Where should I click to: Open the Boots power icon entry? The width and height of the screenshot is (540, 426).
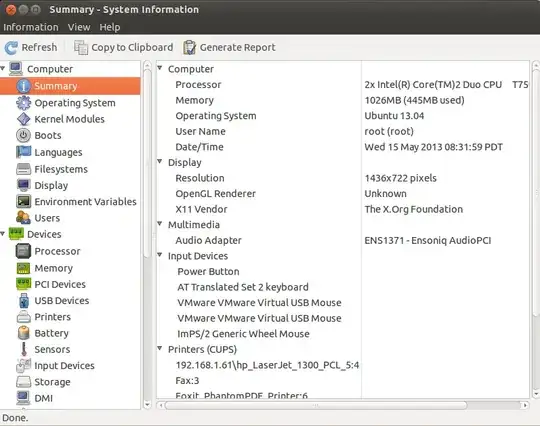coord(23,135)
